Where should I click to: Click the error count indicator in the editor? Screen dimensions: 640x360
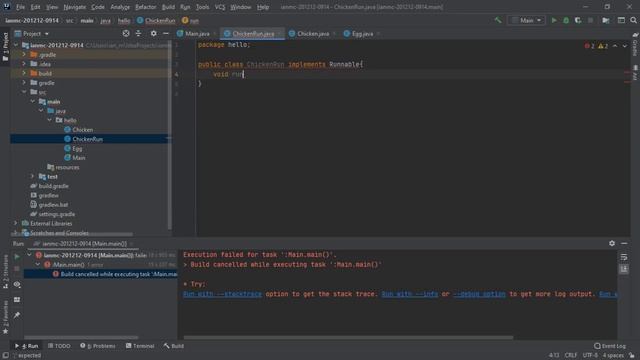tap(589, 46)
